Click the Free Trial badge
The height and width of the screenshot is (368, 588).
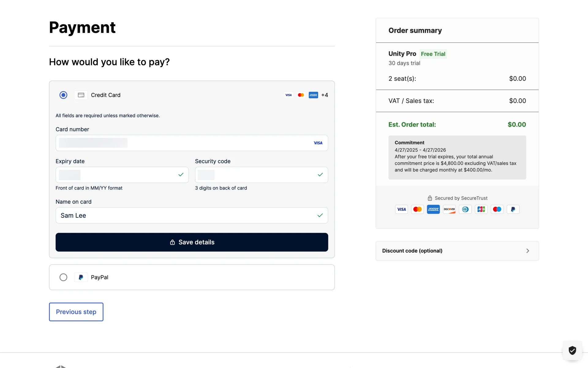click(433, 54)
